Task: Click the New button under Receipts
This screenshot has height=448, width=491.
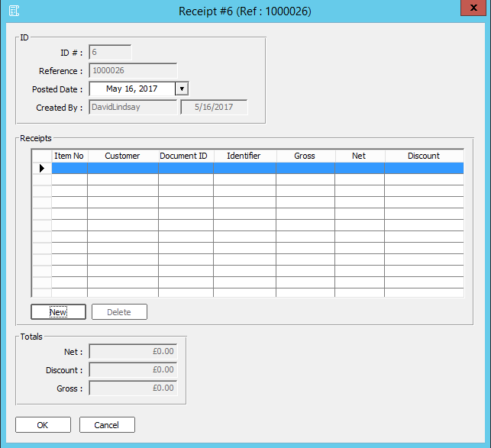Action: pos(58,312)
